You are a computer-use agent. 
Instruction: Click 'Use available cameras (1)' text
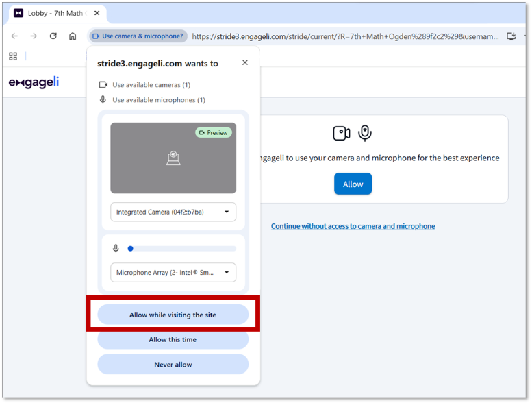tap(151, 85)
